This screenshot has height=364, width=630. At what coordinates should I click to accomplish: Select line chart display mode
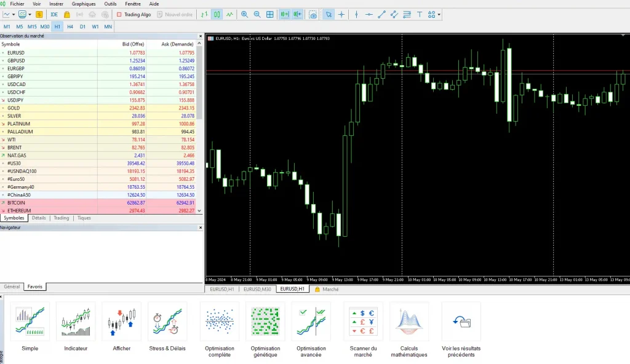click(229, 15)
